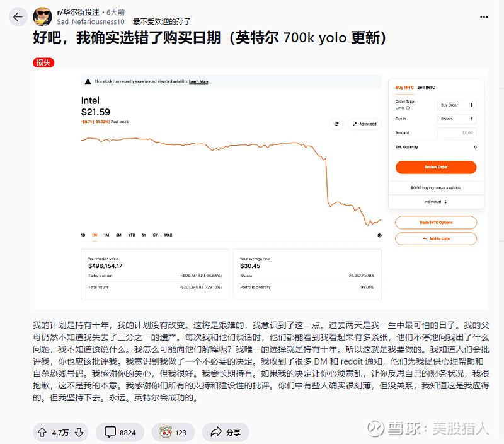
Task: Click the Review Order button
Action: pos(436,167)
